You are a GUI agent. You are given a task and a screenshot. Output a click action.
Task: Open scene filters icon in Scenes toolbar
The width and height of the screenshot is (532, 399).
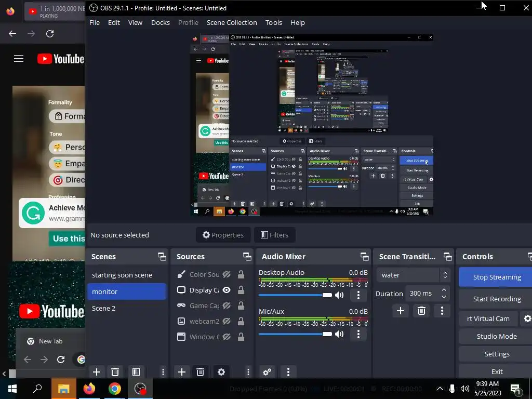136,372
